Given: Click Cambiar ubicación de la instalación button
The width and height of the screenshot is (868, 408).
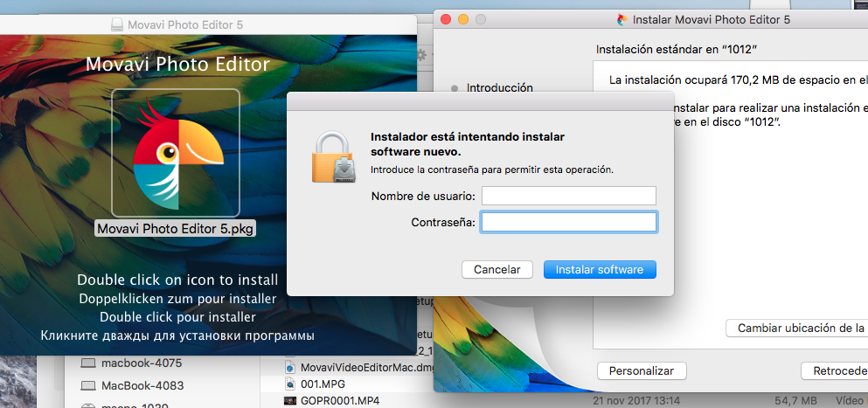Looking at the screenshot, I should [x=797, y=328].
